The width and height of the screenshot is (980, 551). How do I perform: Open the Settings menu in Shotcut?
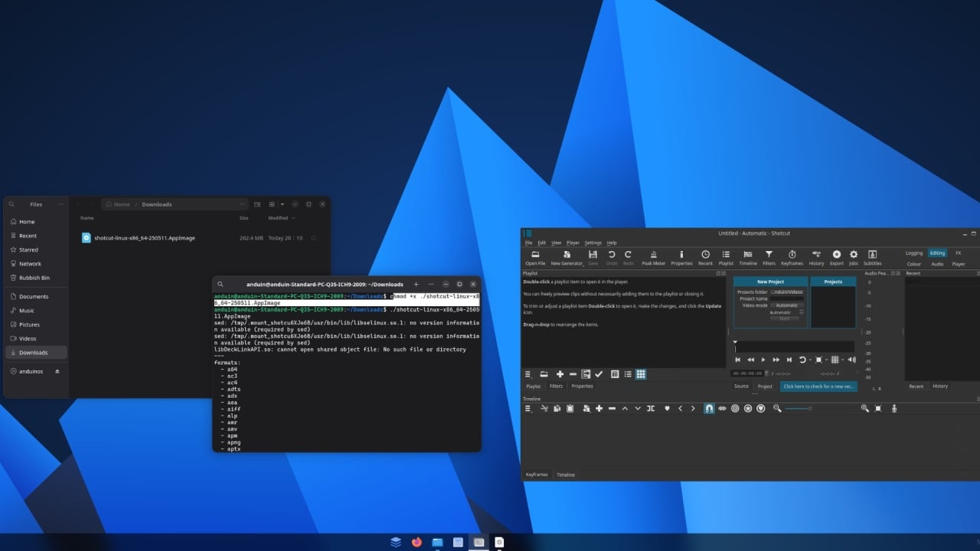tap(593, 243)
